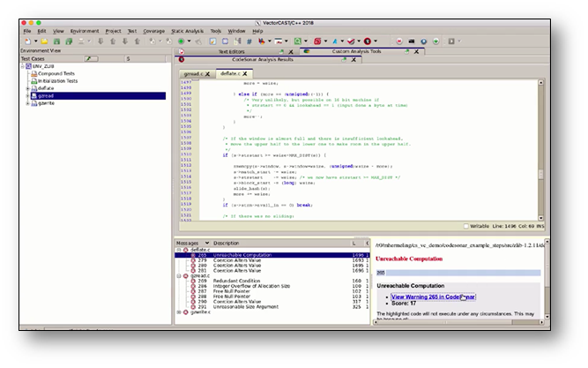Click the red icon beside warning 209

194,280
